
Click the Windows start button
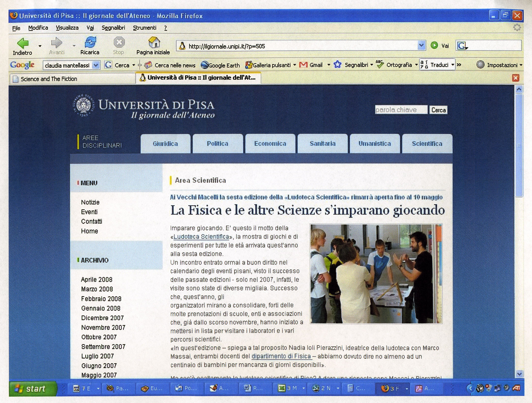[x=33, y=389]
